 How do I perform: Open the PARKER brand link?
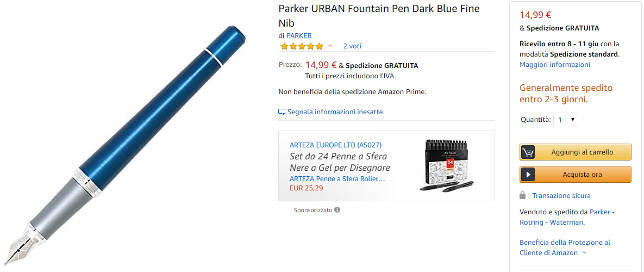point(299,36)
